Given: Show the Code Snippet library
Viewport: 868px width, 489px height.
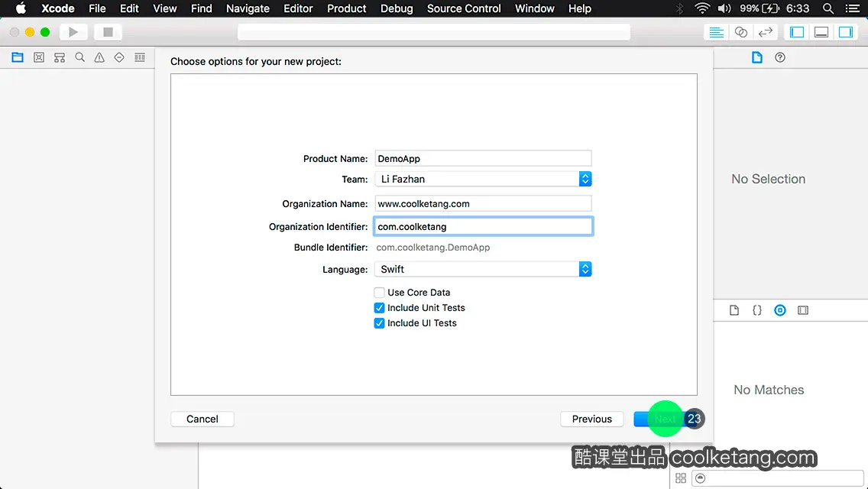Looking at the screenshot, I should (x=756, y=310).
